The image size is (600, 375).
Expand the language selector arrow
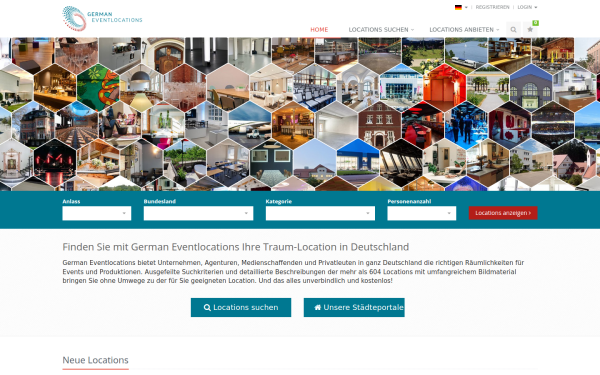click(x=466, y=7)
